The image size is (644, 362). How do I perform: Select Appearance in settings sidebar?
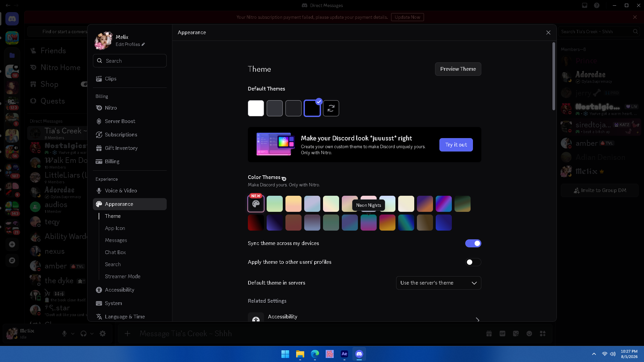pyautogui.click(x=129, y=204)
